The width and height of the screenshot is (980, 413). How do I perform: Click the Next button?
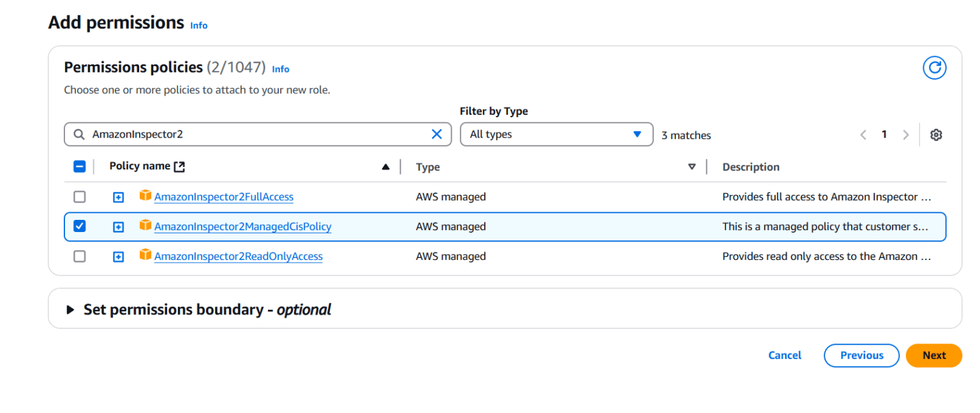(x=934, y=356)
